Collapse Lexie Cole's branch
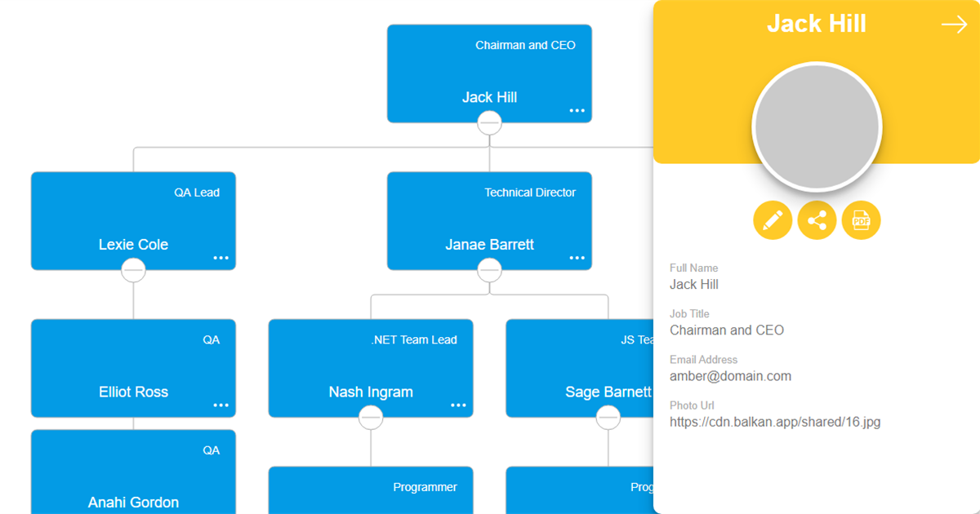 pos(133,270)
